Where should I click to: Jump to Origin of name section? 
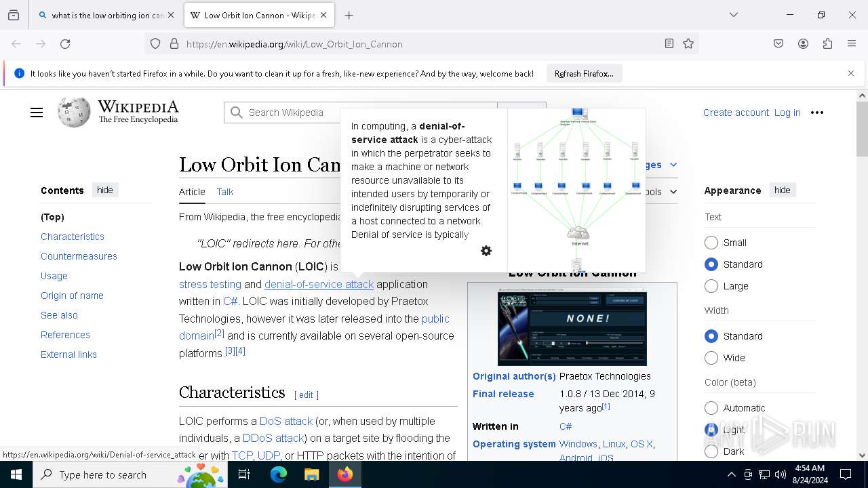tap(72, 296)
